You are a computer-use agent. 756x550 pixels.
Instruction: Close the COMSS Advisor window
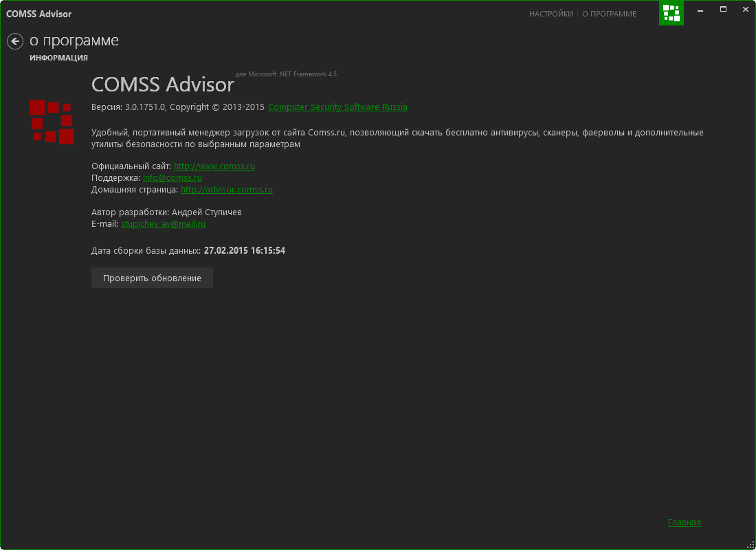pos(746,10)
